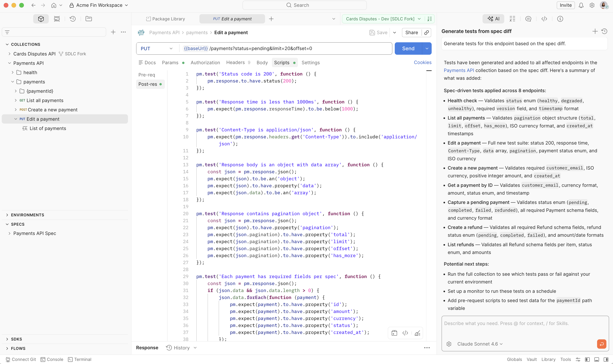Click the request URL input field
The width and height of the screenshot is (613, 364).
coord(286,49)
